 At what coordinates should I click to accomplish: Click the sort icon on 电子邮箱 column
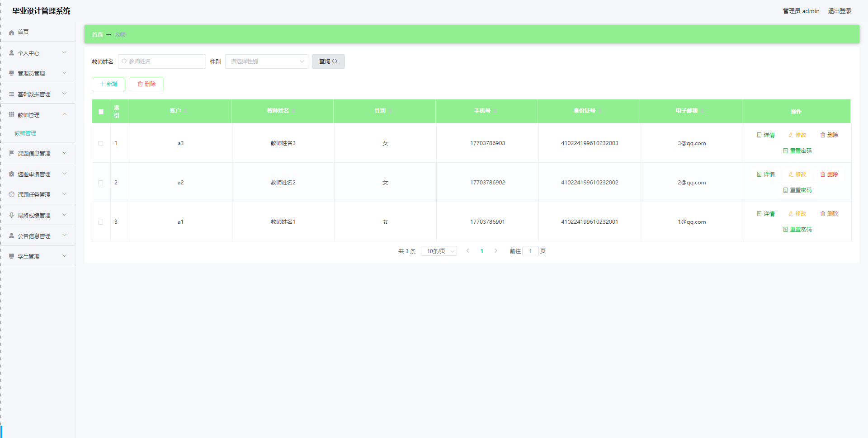pos(702,111)
